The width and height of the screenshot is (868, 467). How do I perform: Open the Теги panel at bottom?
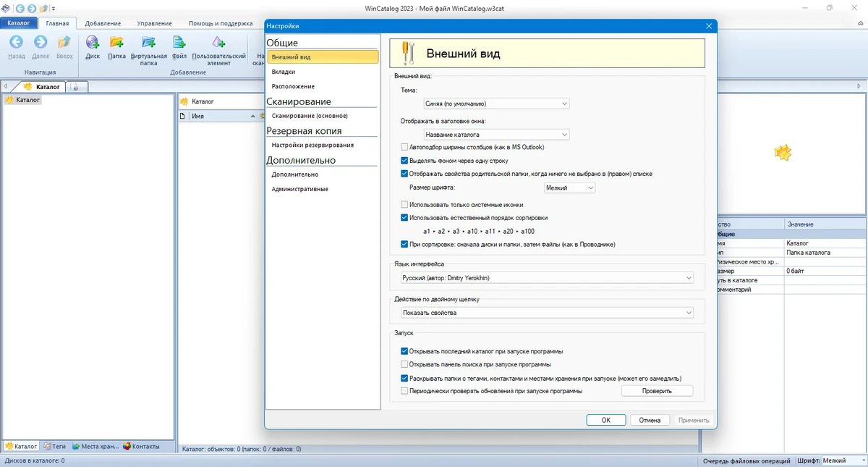click(54, 447)
